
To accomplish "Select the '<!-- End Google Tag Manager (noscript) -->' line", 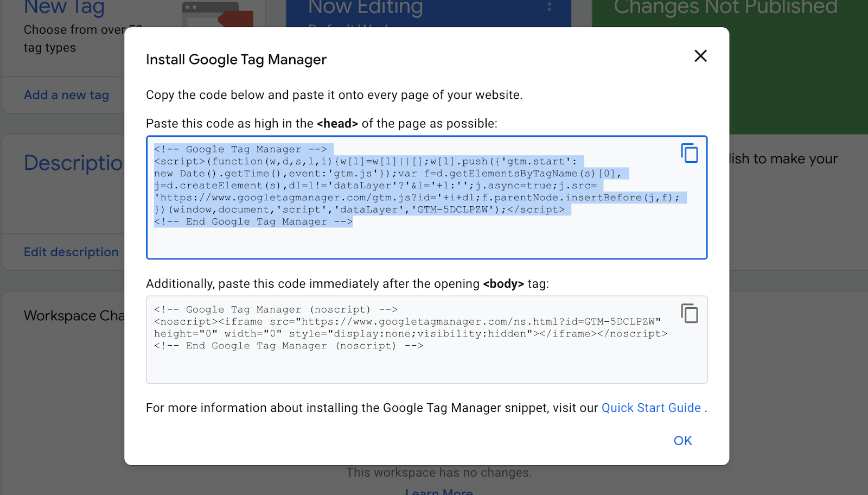I will (x=289, y=346).
